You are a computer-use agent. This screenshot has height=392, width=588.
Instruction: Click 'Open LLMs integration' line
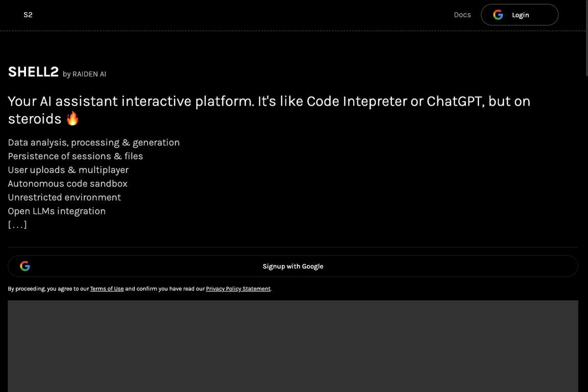coord(57,211)
